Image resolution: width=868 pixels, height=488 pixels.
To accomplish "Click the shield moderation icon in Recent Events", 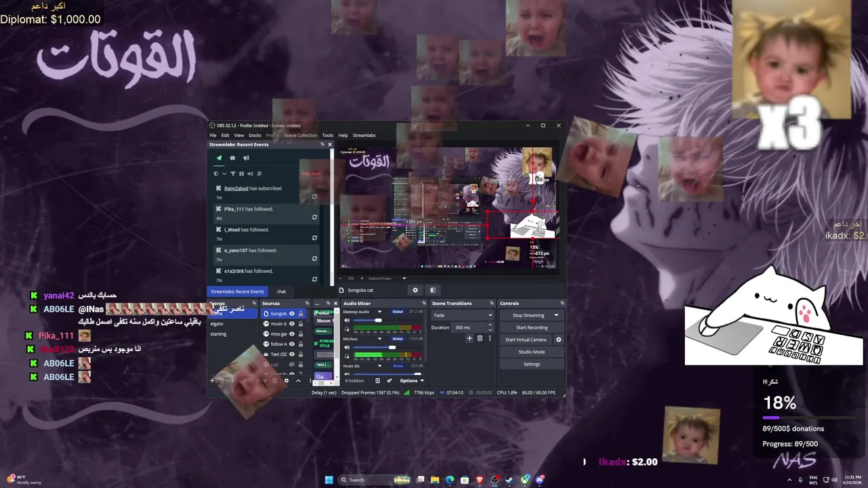I will [x=216, y=174].
